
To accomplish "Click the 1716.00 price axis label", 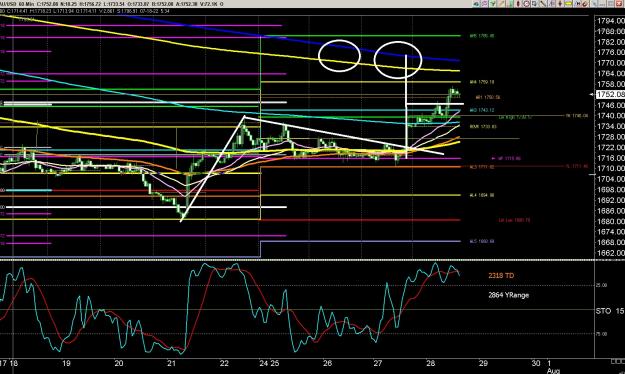I will pyautogui.click(x=611, y=158).
